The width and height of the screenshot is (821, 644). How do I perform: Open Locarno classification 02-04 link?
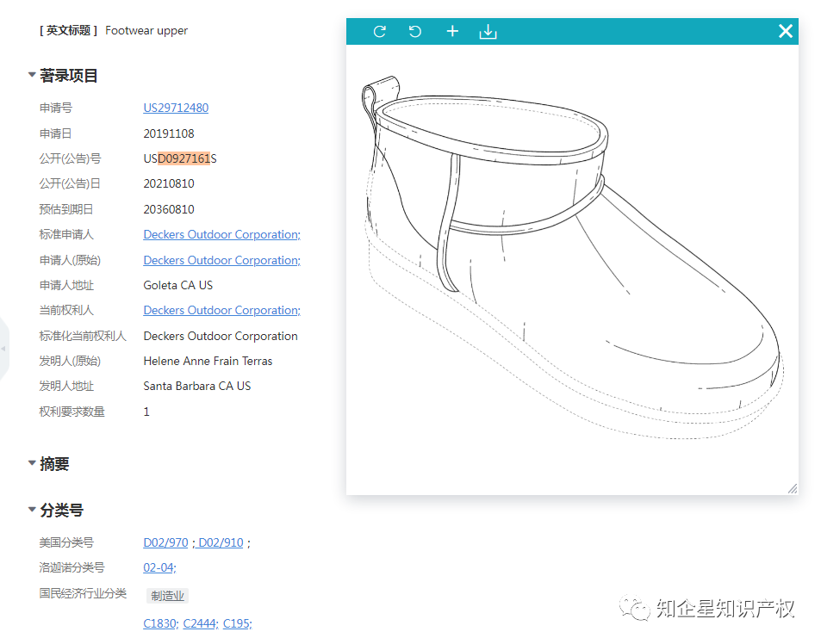pyautogui.click(x=159, y=567)
